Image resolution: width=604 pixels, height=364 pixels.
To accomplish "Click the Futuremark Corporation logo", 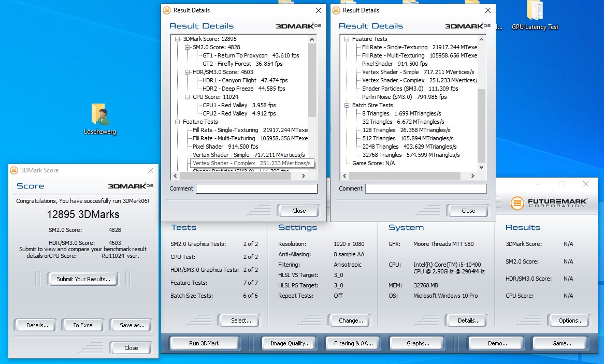I will coord(549,202).
